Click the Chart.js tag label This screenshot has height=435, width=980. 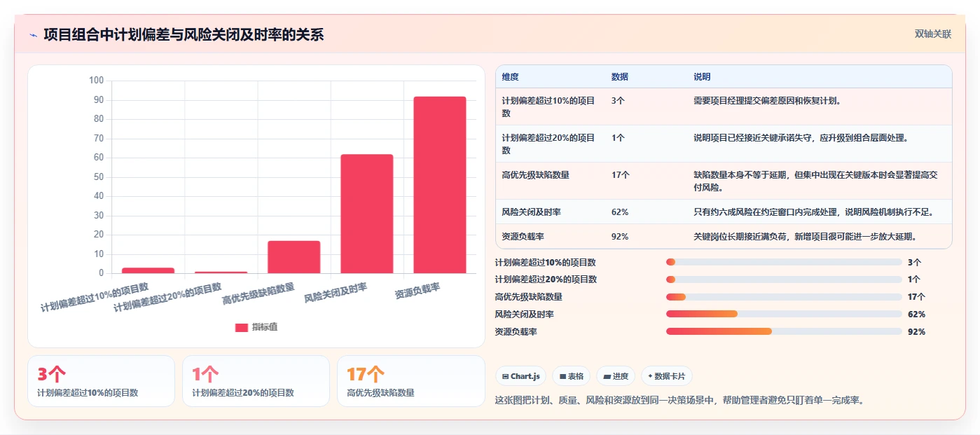[525, 376]
